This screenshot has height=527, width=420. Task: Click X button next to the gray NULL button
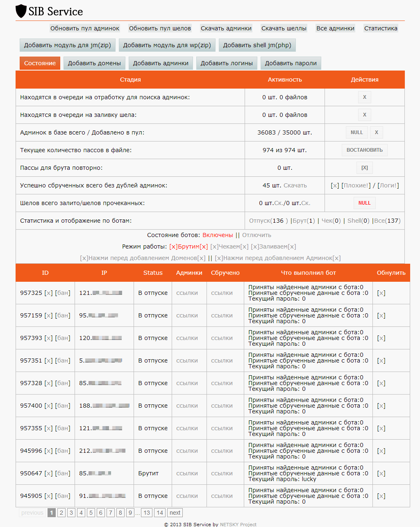pos(377,132)
